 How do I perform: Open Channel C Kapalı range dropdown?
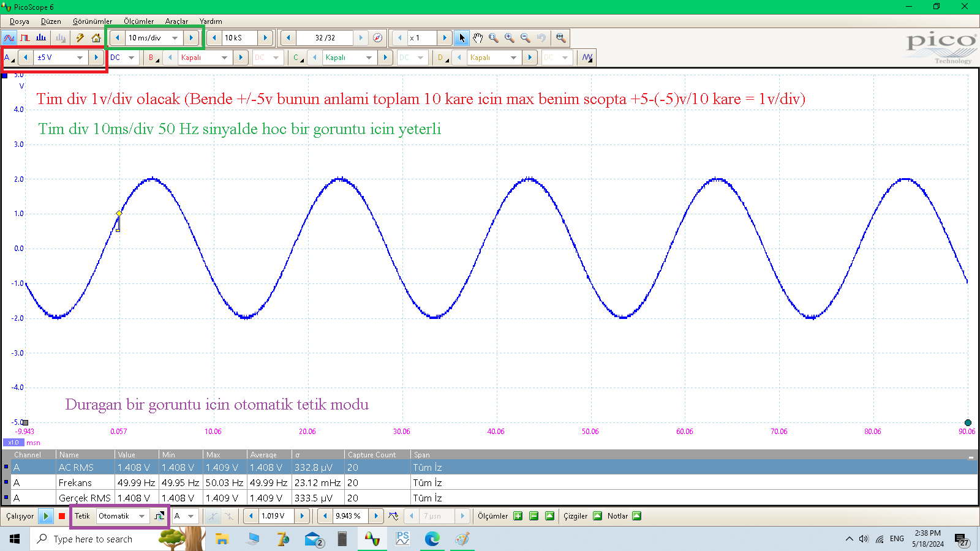(369, 58)
